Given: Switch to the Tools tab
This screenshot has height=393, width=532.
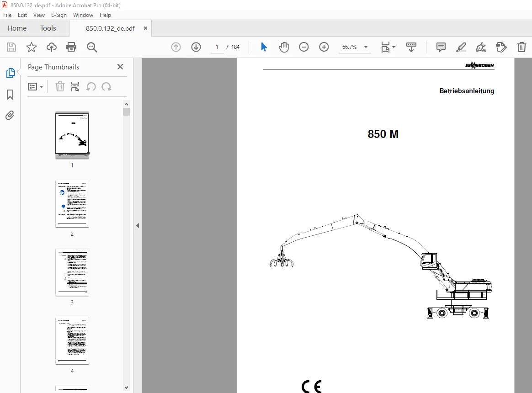Looking at the screenshot, I should click(48, 28).
